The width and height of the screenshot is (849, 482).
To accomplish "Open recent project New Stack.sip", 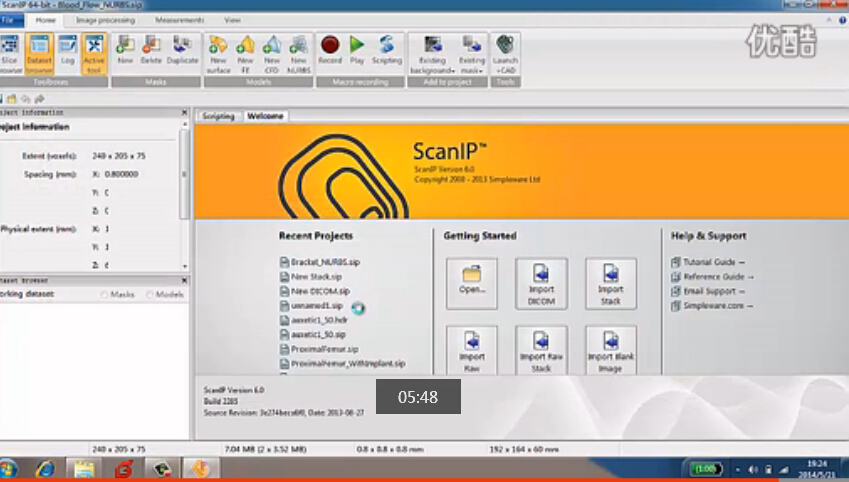I will (311, 277).
